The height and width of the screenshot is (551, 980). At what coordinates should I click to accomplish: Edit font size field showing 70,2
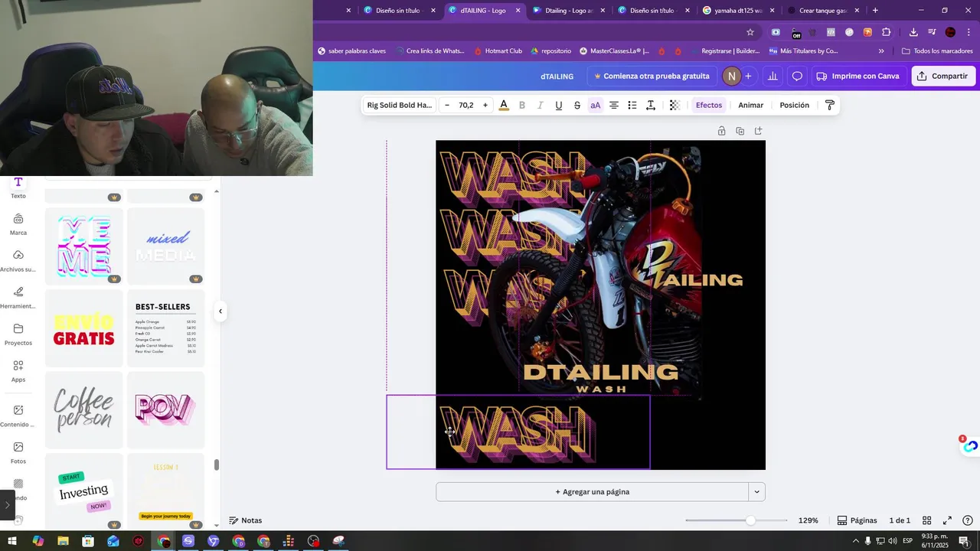pos(466,105)
